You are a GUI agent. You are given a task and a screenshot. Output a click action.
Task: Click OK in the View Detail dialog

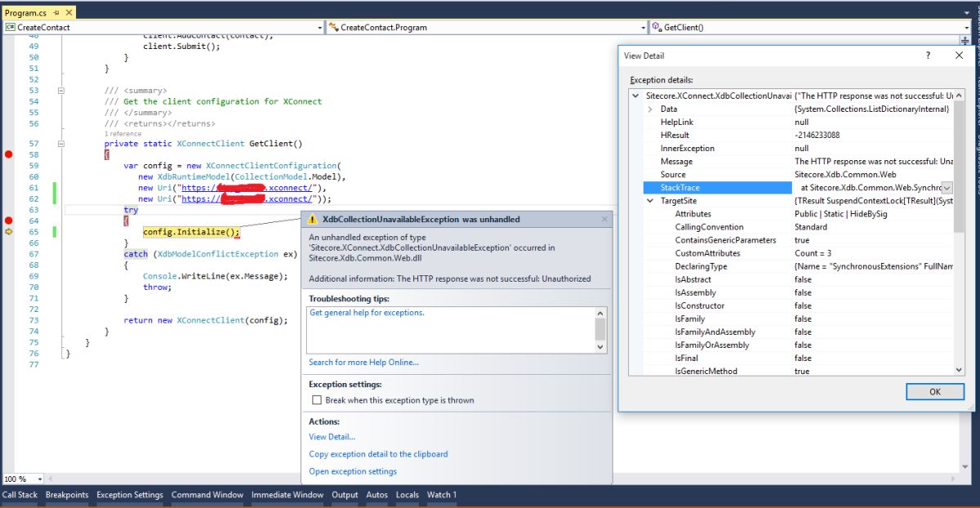934,391
